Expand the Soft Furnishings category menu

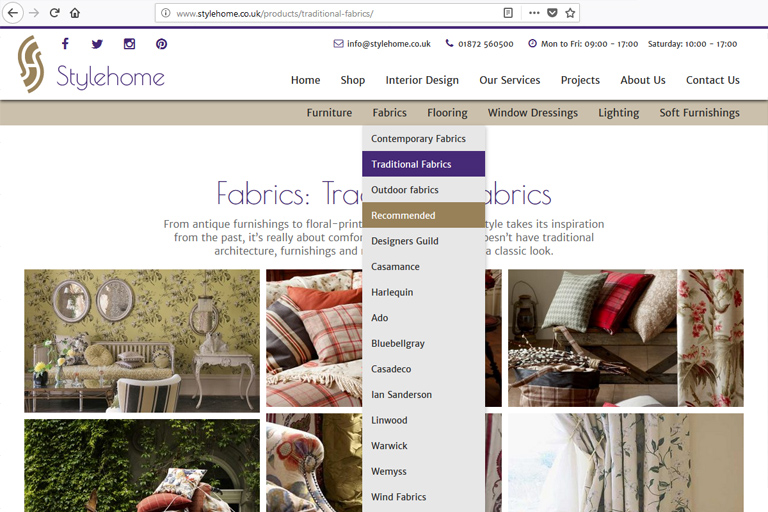tap(699, 113)
